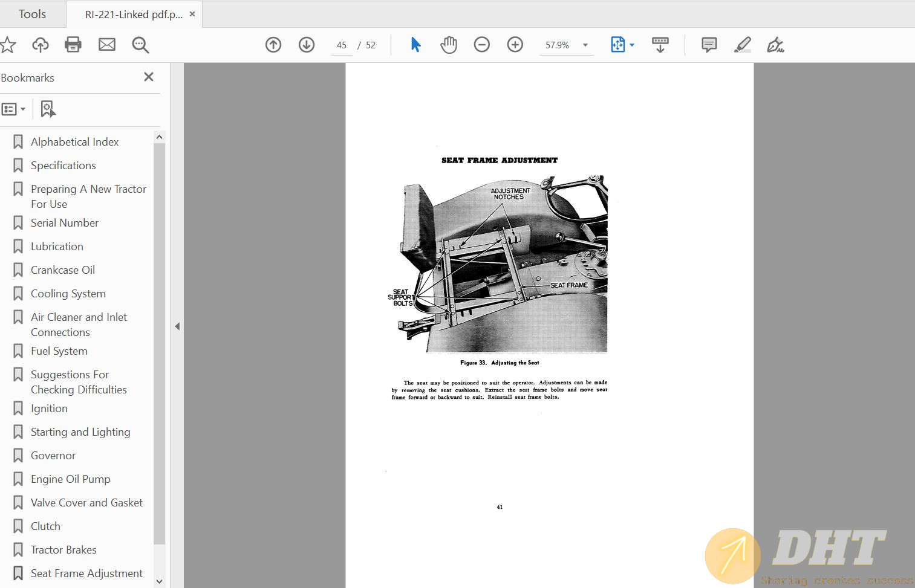Select the highlighter pen tool
The width and height of the screenshot is (915, 588).
[x=743, y=45]
